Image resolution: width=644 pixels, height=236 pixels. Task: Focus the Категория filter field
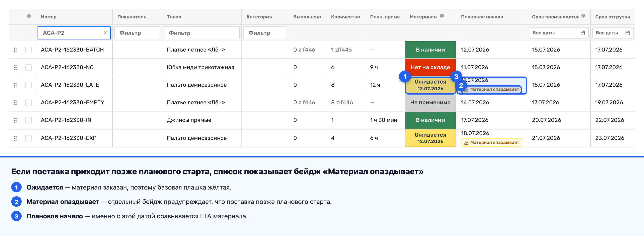265,33
